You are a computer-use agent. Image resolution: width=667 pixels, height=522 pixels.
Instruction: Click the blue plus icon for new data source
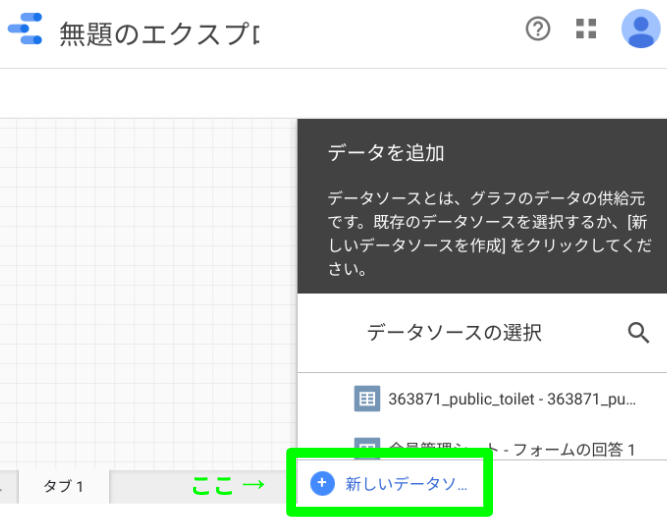pyautogui.click(x=322, y=484)
